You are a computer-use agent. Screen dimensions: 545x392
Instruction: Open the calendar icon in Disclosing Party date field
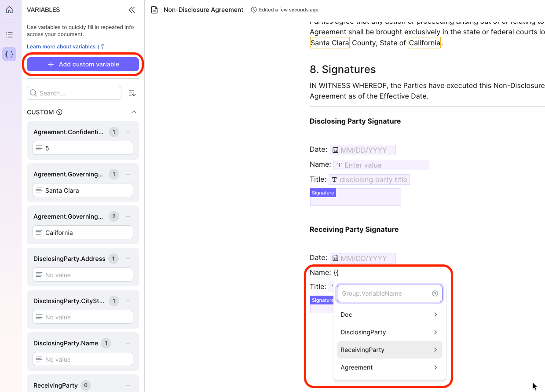tap(336, 150)
